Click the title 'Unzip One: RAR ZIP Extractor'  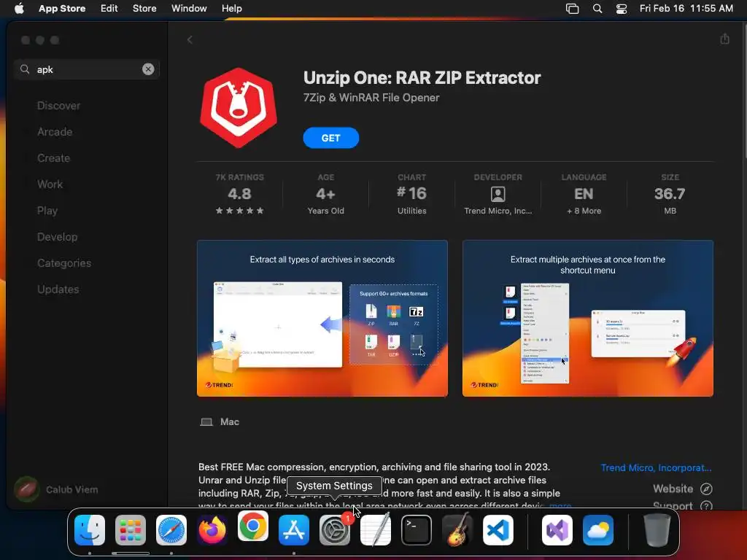pos(422,77)
